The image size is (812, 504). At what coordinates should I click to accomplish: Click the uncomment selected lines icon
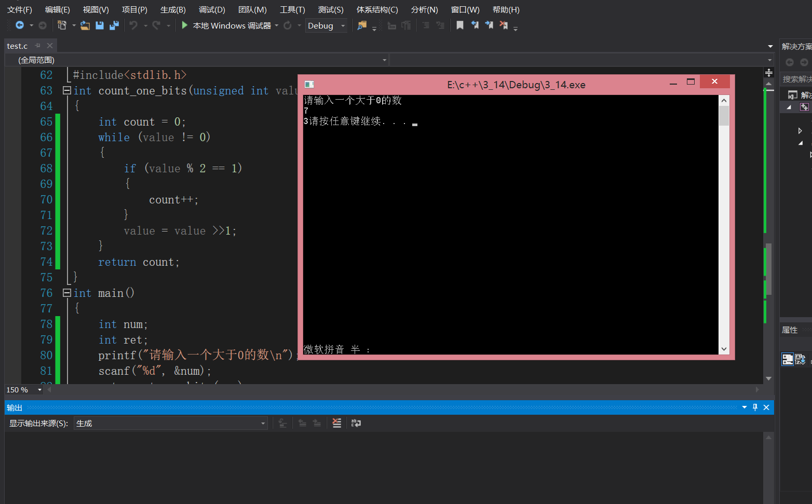coord(440,25)
